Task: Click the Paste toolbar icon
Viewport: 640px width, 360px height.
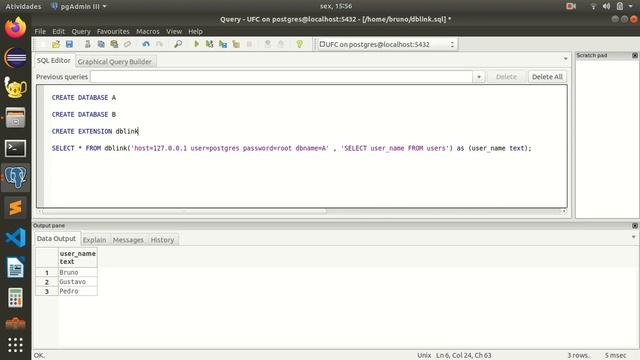Action: pyautogui.click(x=114, y=44)
